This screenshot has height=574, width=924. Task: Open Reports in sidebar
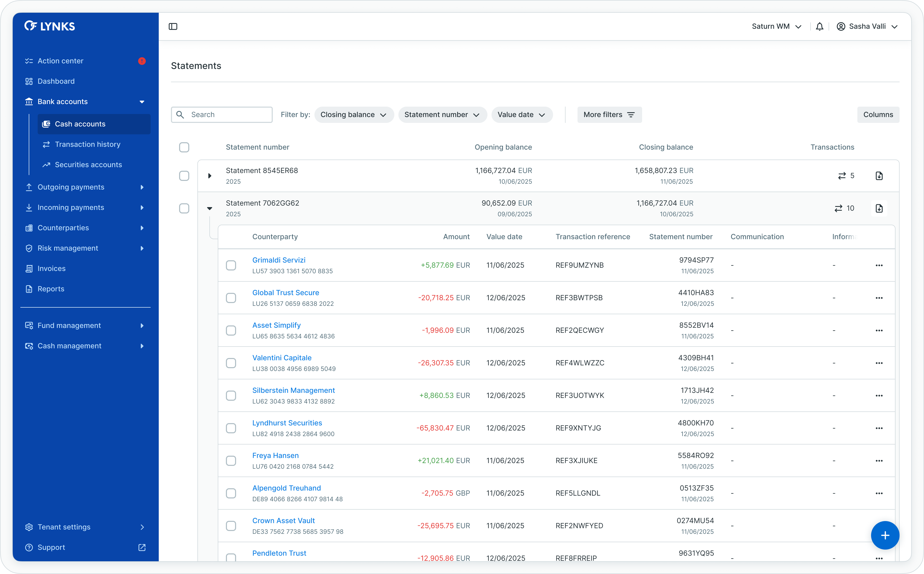point(51,289)
